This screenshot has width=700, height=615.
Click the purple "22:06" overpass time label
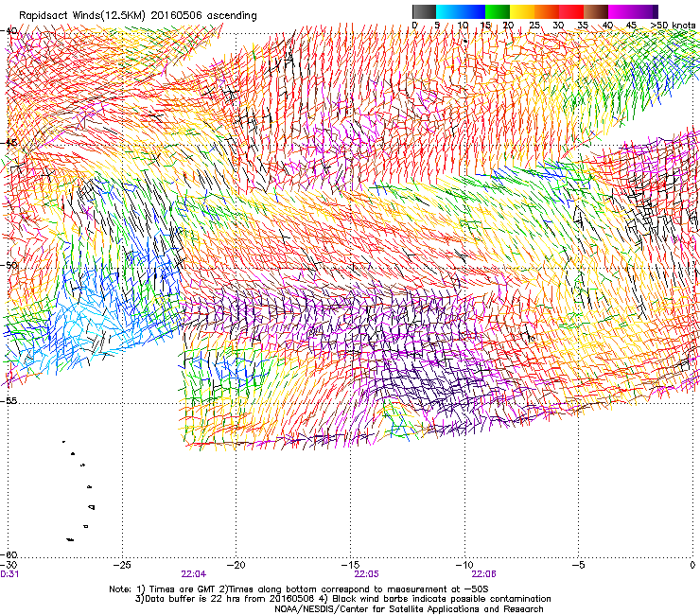point(484,574)
